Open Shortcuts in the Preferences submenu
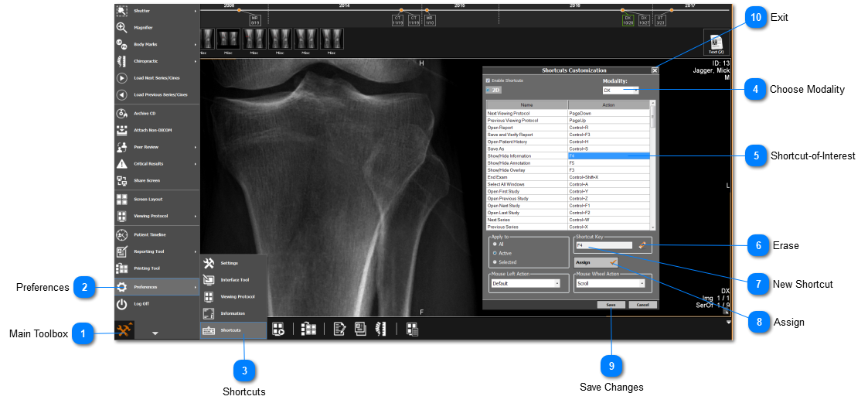Screen dimensions: 868x410 pyautogui.click(x=232, y=330)
